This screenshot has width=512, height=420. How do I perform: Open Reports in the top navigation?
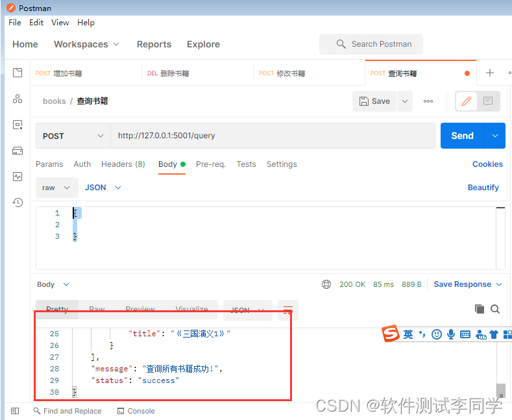[154, 44]
